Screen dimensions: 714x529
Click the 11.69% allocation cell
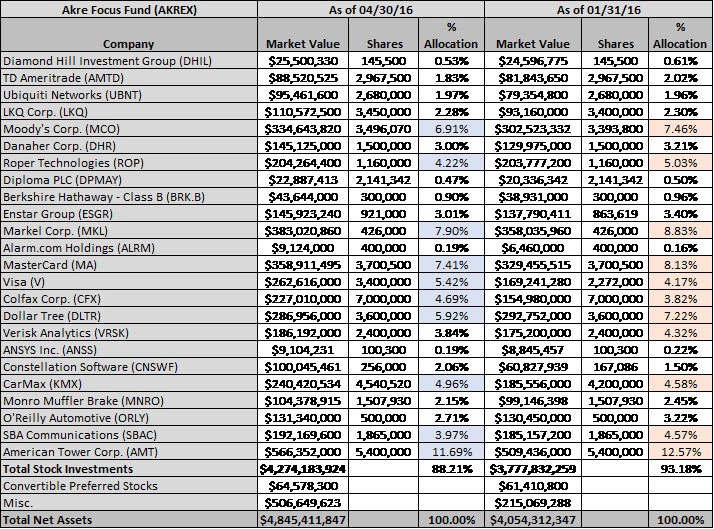pos(451,452)
